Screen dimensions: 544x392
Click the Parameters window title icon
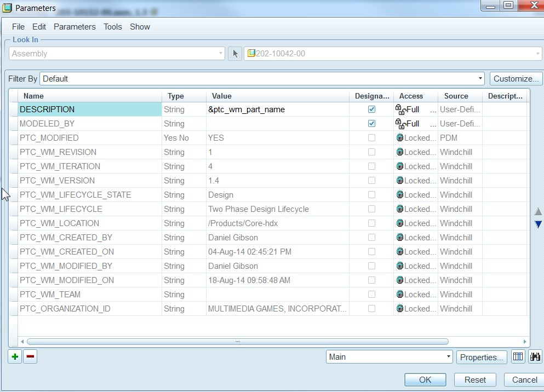(7, 8)
